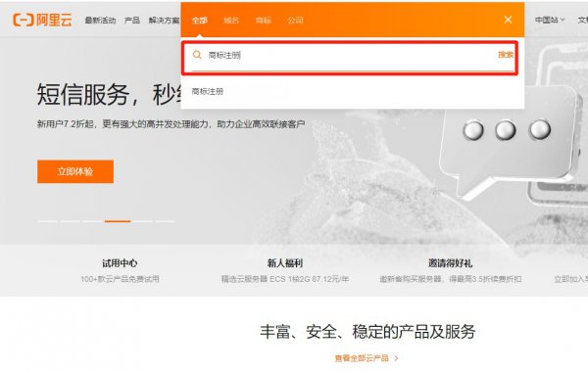This screenshot has width=588, height=372.
Task: Go to the first carousel slide indicator
Action: (x=48, y=221)
